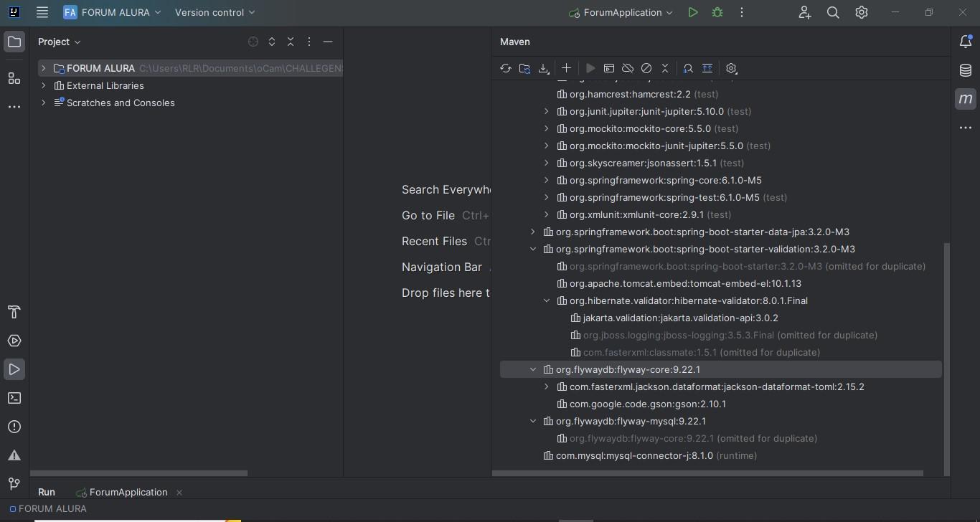Select the Run tool window label
Viewport: 980px width, 522px height.
47,492
